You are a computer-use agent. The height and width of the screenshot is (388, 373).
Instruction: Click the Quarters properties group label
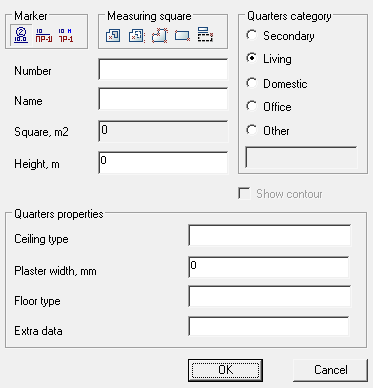point(59,214)
